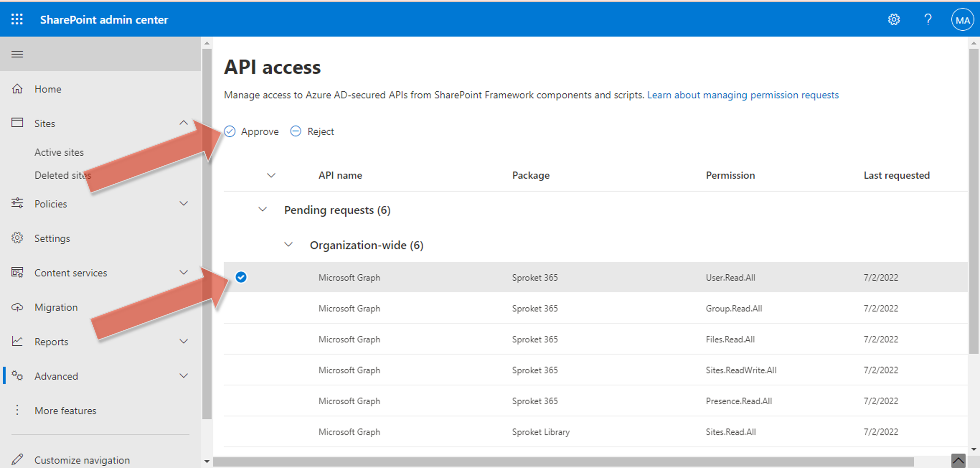Viewport: 980px width, 468px height.
Task: Click the help question mark icon
Action: pos(928,20)
